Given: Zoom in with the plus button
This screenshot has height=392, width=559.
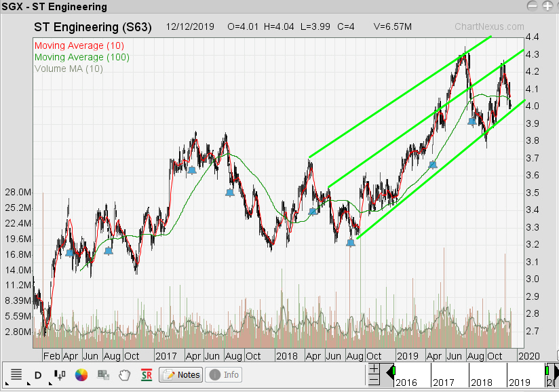Looking at the screenshot, I should pyautogui.click(x=374, y=369).
